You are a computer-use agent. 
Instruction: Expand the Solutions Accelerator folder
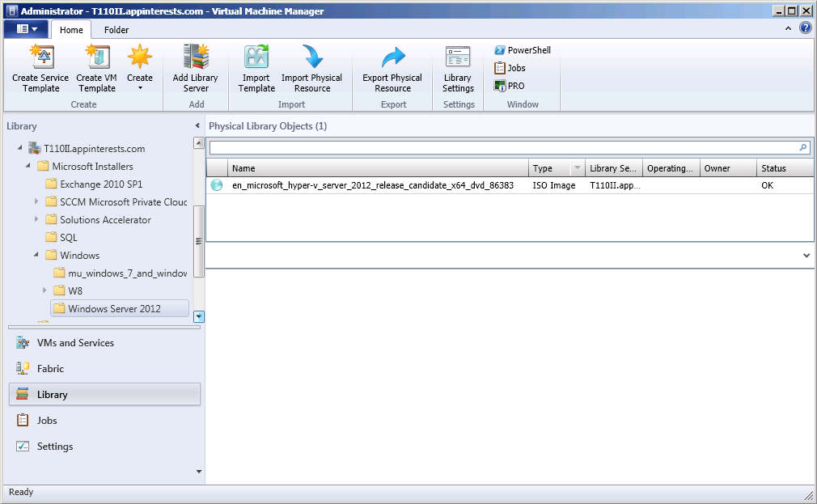[x=36, y=220]
